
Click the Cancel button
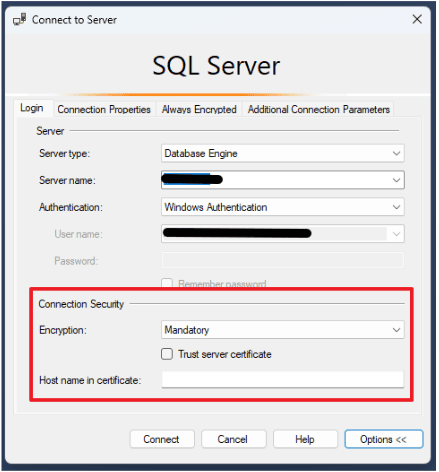(x=233, y=439)
